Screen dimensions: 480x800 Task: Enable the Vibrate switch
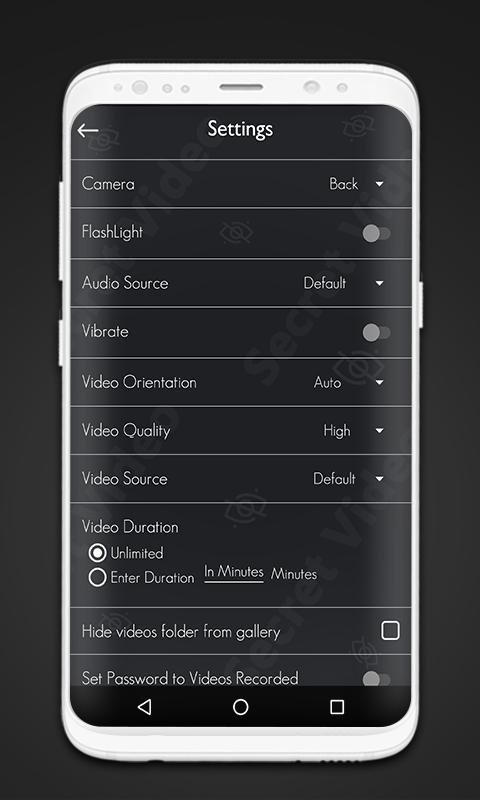pos(376,333)
